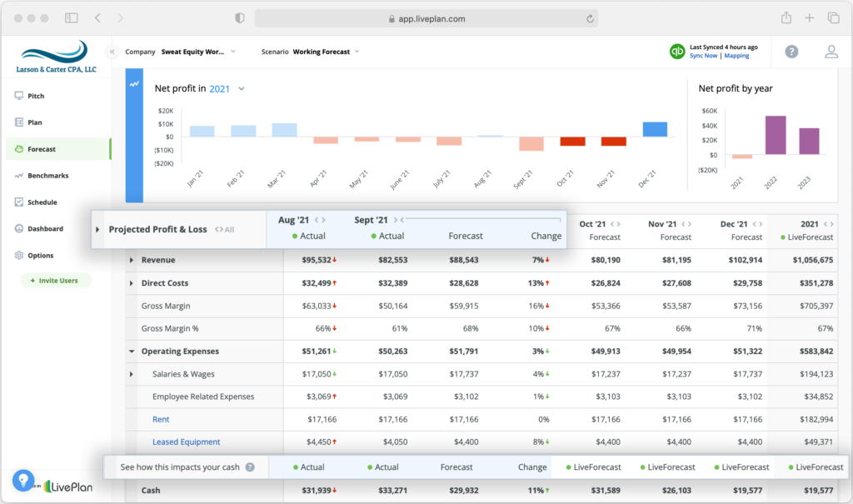
Task: Click the Options gear icon
Action: (x=17, y=255)
